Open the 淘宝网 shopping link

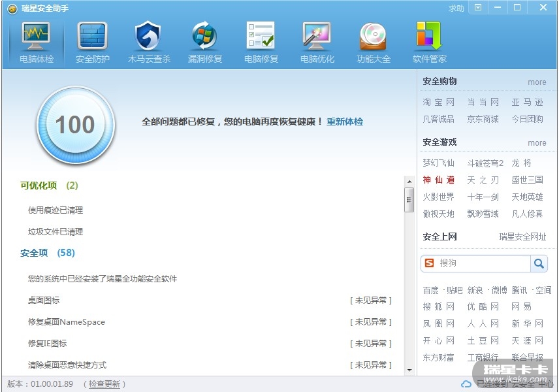click(x=438, y=102)
